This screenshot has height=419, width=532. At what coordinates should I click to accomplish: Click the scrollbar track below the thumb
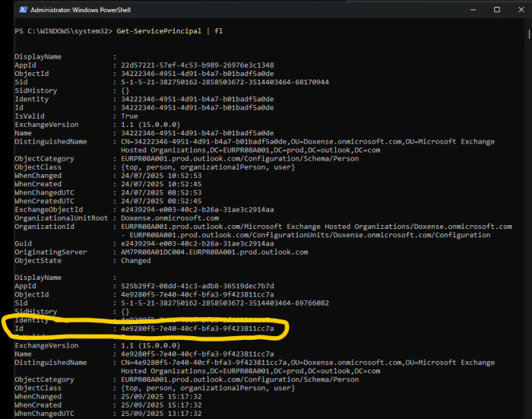point(528,228)
